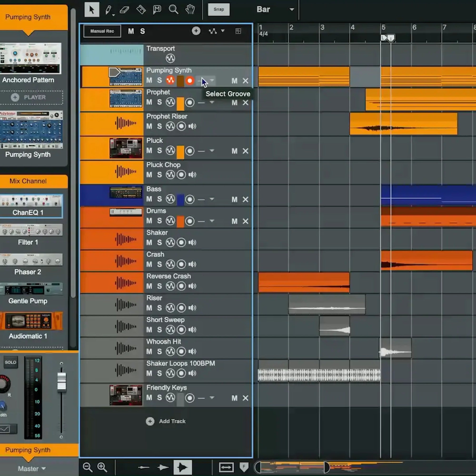The height and width of the screenshot is (476, 476).
Task: Click record icon on Shaker Loops 100BPM
Action: point(181,373)
